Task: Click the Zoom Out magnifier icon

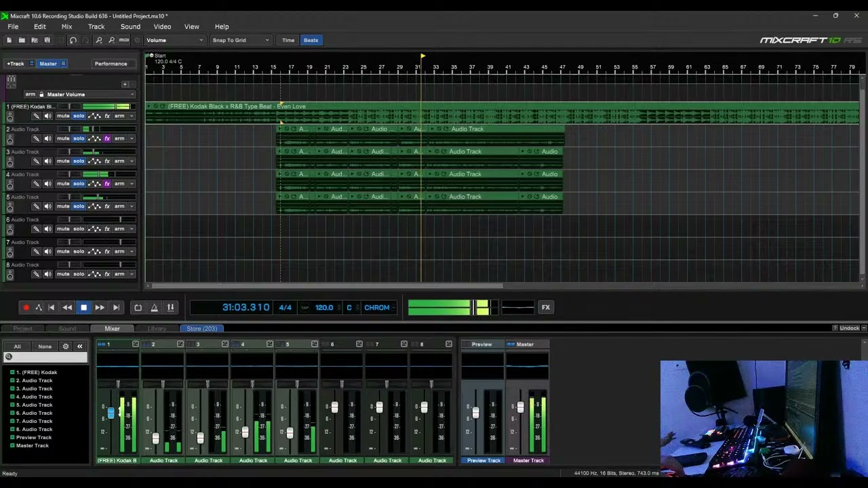Action: pyautogui.click(x=111, y=41)
